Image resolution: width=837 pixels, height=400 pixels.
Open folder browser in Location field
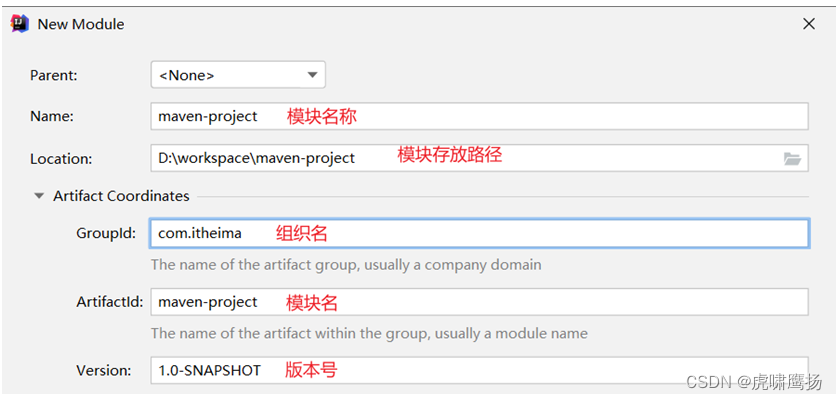tap(792, 158)
